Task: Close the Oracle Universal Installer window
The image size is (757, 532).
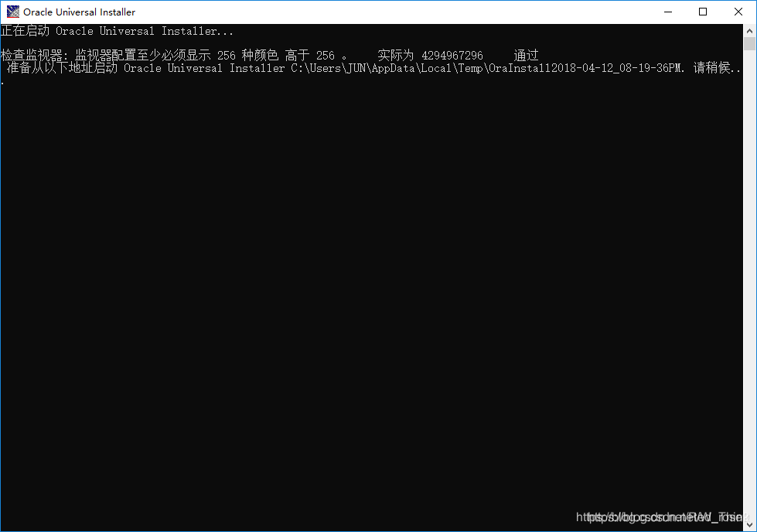Action: 738,12
